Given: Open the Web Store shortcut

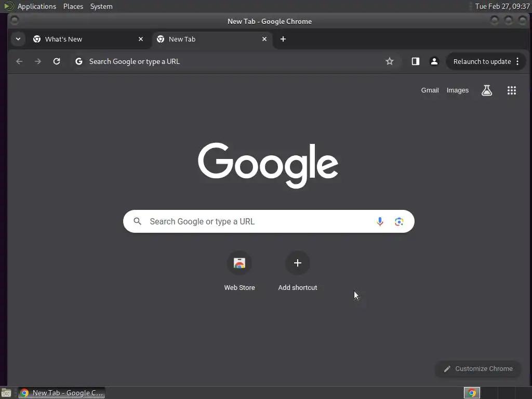Looking at the screenshot, I should click(x=239, y=271).
